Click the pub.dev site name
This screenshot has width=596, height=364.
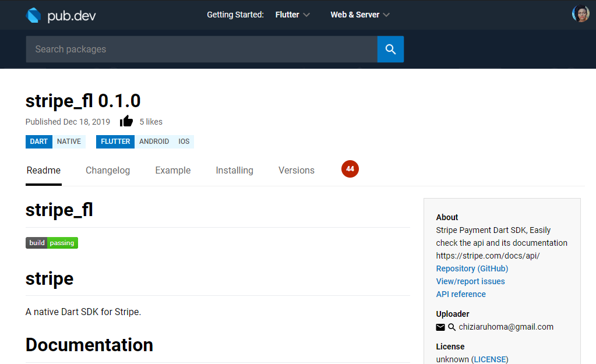72,16
